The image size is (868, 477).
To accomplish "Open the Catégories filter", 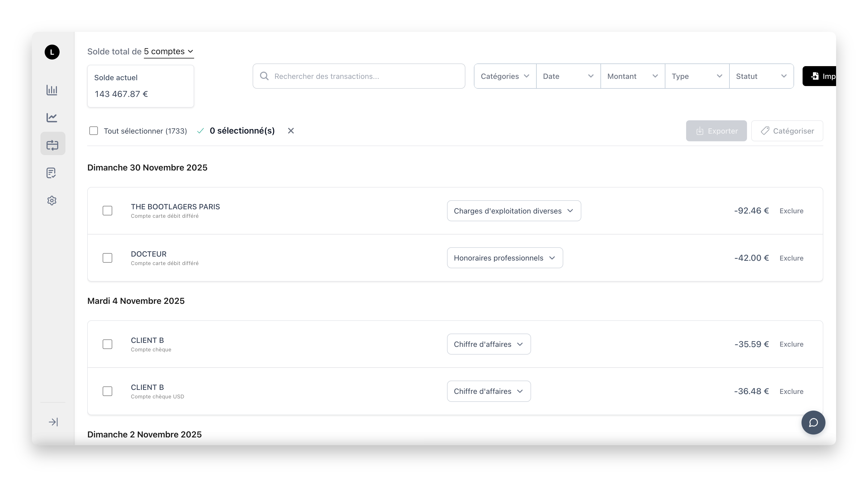I will click(504, 76).
